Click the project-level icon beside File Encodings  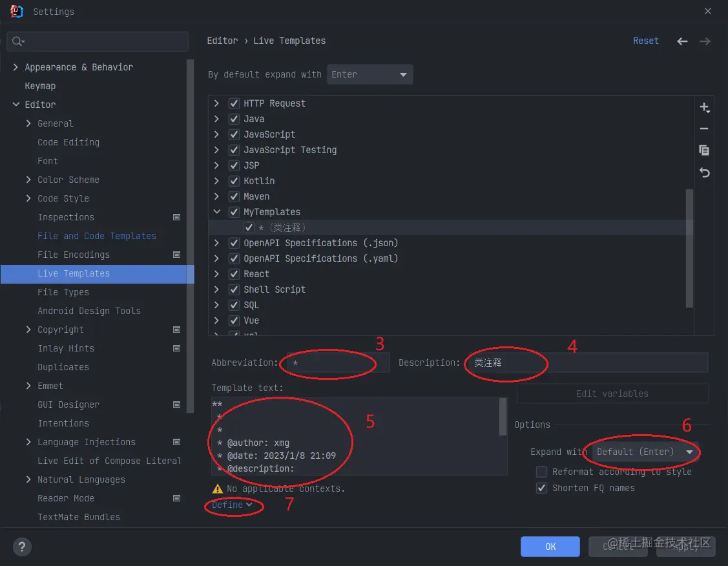176,255
